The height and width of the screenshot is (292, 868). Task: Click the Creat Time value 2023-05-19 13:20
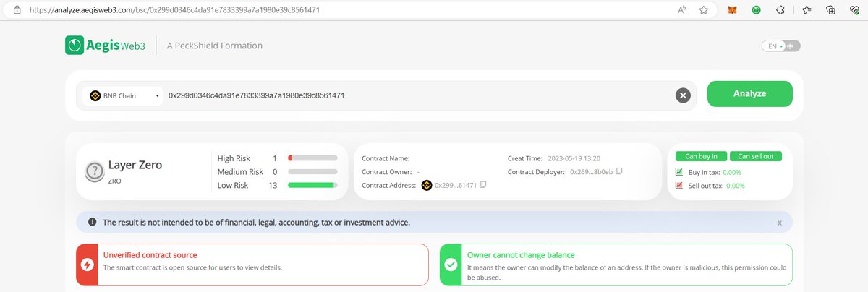click(575, 158)
